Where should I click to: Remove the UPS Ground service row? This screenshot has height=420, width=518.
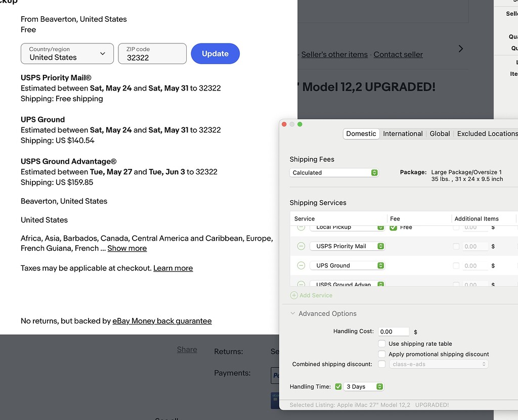point(301,265)
